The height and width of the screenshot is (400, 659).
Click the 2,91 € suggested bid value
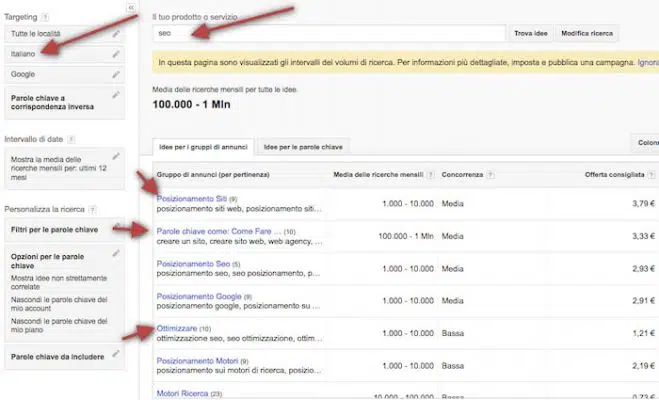point(643,301)
